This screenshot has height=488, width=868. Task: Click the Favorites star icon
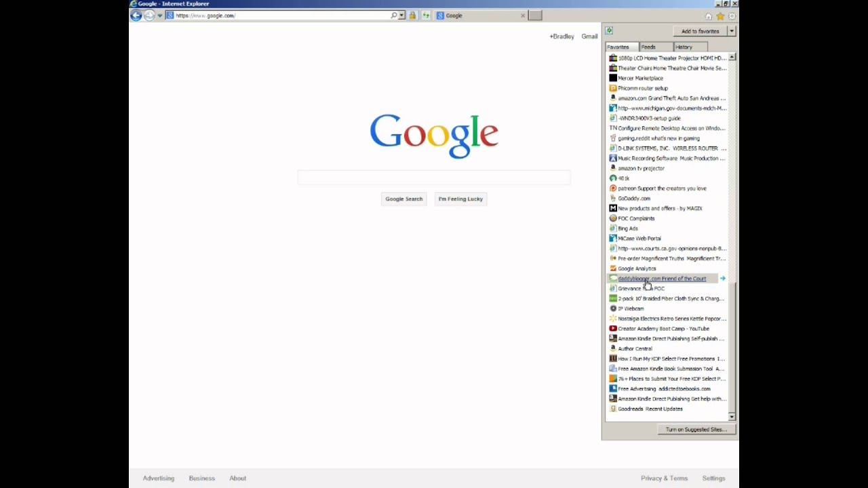[x=720, y=16]
